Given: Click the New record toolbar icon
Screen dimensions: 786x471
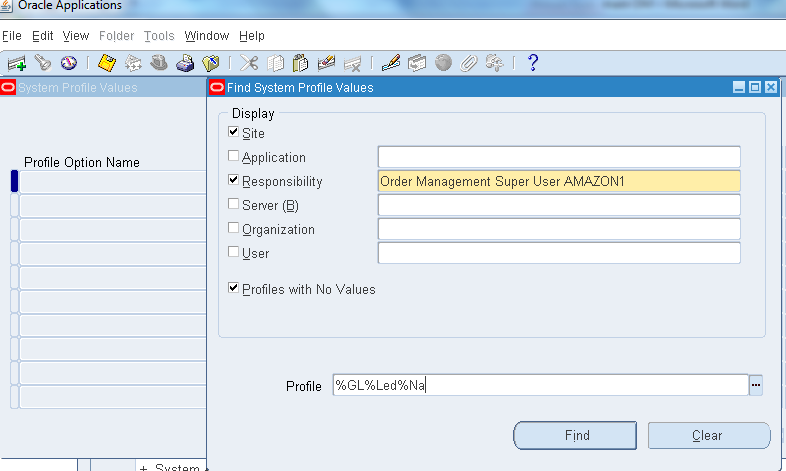Looking at the screenshot, I should pos(17,63).
